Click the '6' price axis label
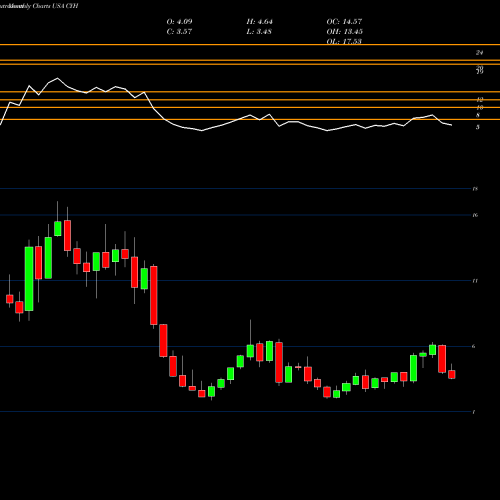Image resolution: width=500 pixels, height=500 pixels. [x=474, y=347]
